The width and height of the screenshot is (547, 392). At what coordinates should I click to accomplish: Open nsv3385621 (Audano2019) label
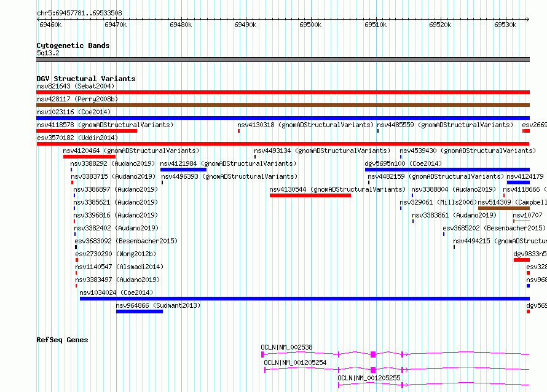click(x=116, y=202)
